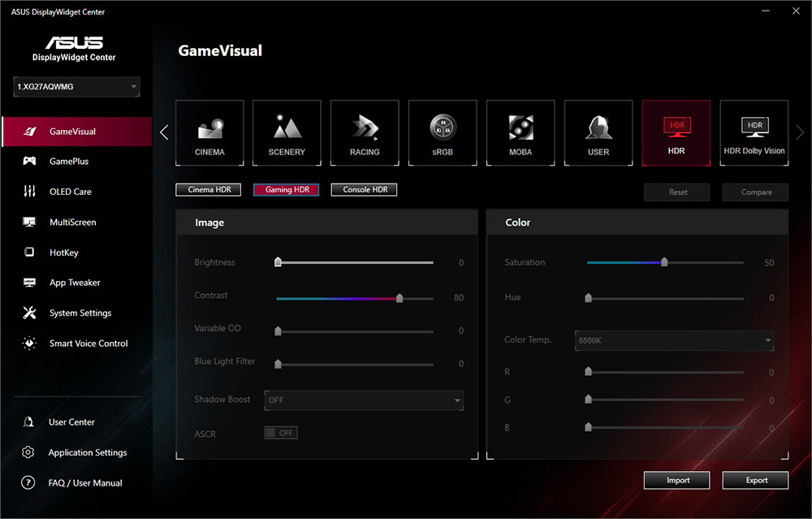Go to the GamePlus menu item
Viewport: 812px width, 519px height.
(x=69, y=162)
